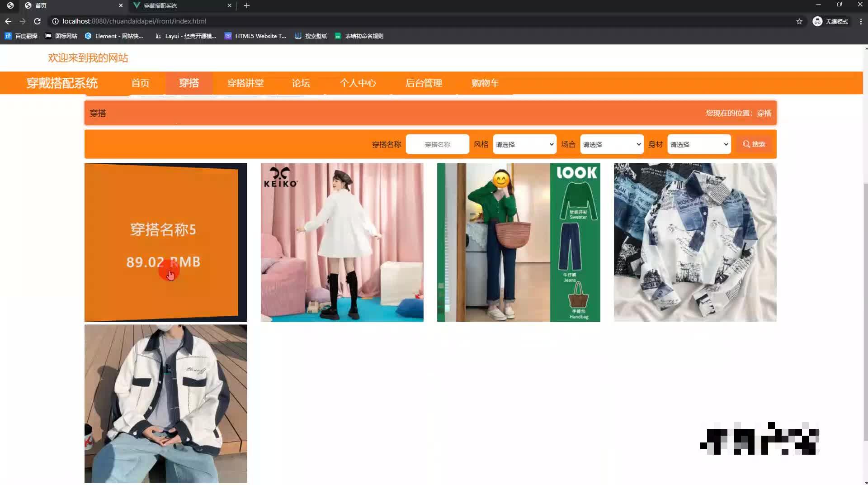Go back with the browser back arrow
This screenshot has height=485, width=868.
[x=8, y=21]
